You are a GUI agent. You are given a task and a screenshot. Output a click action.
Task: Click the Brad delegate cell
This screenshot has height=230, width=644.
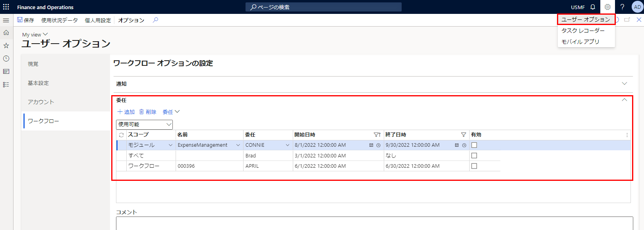point(268,155)
